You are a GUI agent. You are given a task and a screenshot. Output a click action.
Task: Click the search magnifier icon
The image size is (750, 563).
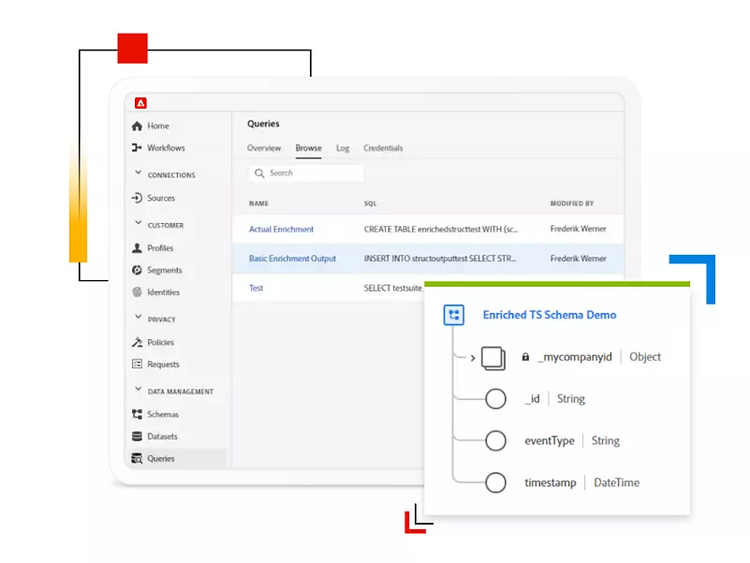260,173
